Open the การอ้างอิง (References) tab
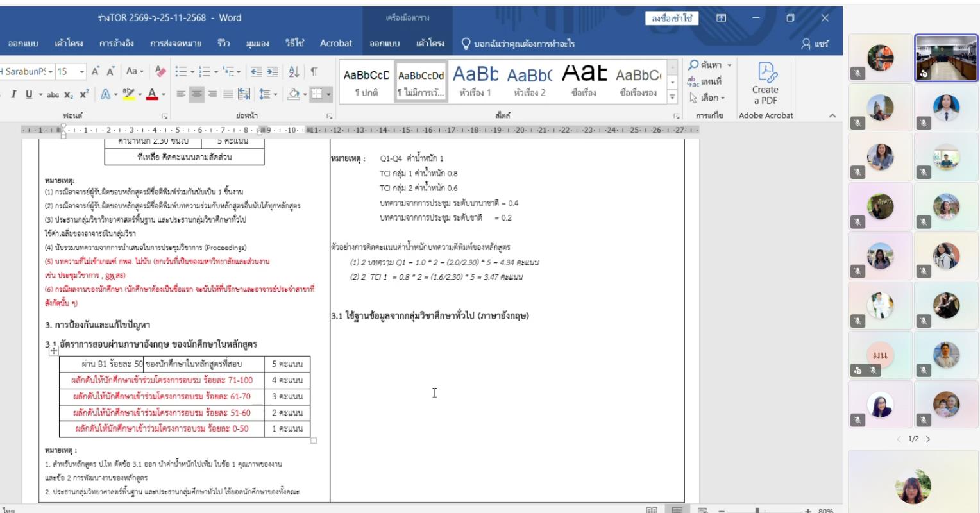The height and width of the screenshot is (513, 980). [116, 44]
